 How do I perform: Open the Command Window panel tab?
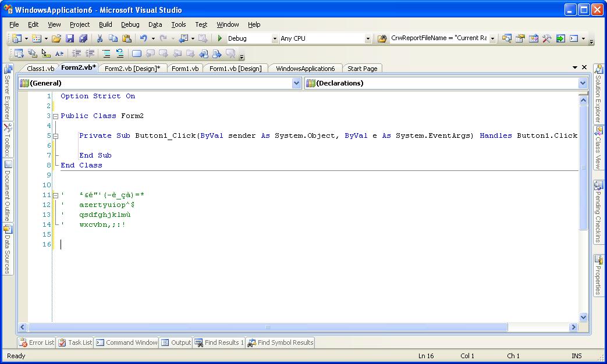click(x=127, y=342)
